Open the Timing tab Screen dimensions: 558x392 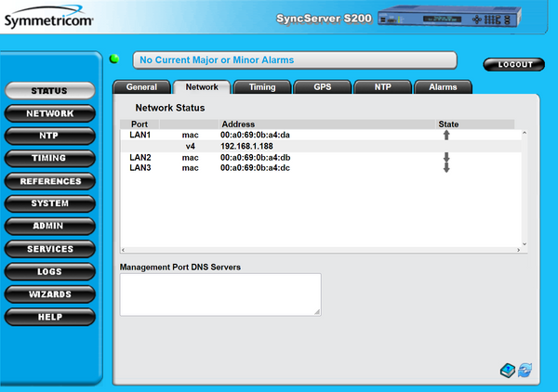[261, 86]
